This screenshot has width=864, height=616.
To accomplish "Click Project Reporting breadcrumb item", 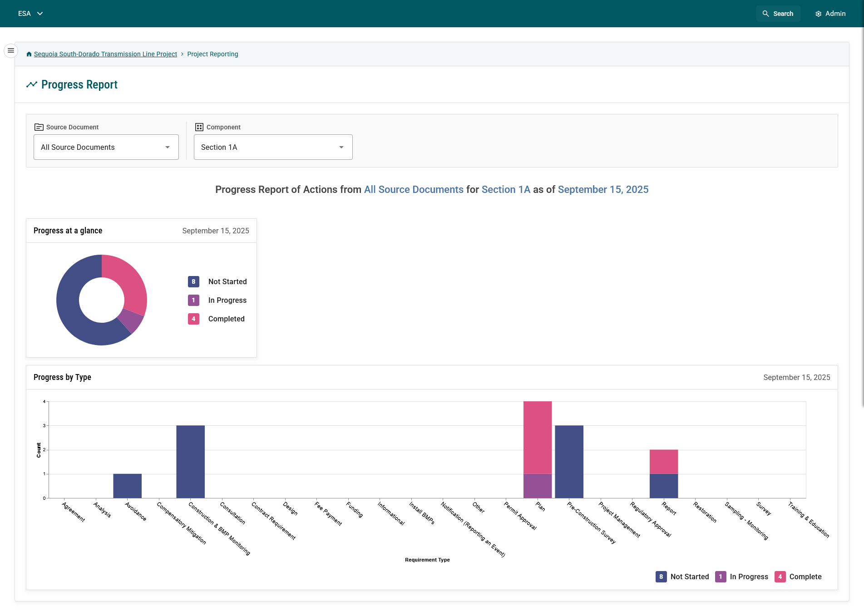I will (212, 54).
